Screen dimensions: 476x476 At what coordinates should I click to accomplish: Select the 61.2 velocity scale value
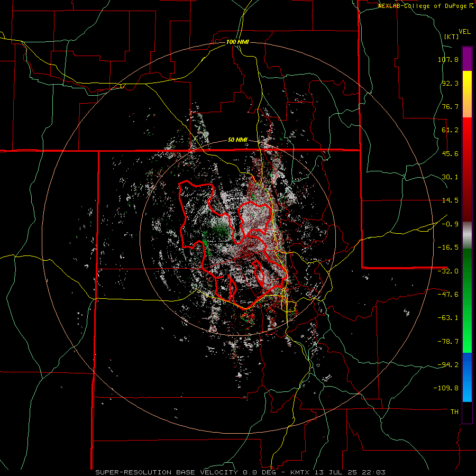click(450, 130)
